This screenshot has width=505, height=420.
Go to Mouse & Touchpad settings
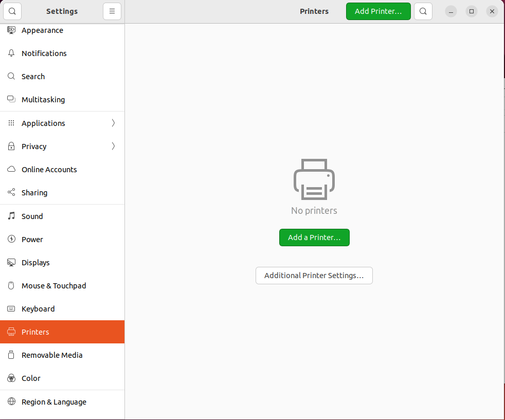[53, 286]
